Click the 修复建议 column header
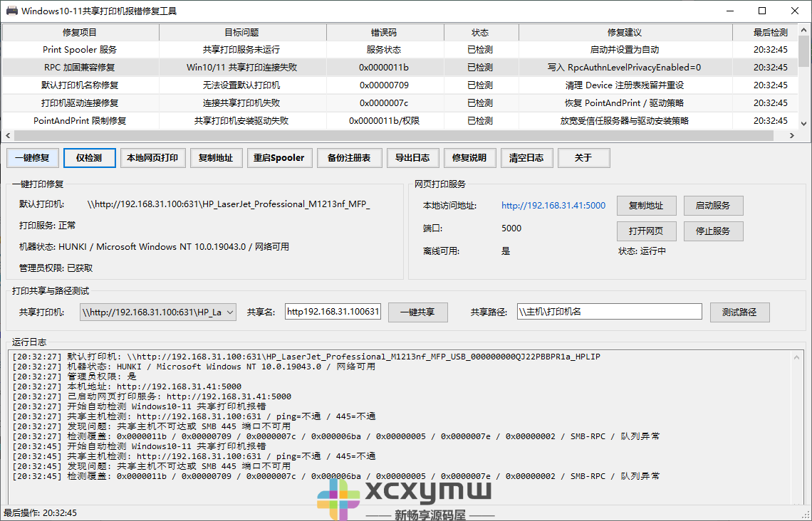The width and height of the screenshot is (812, 521). pyautogui.click(x=625, y=33)
